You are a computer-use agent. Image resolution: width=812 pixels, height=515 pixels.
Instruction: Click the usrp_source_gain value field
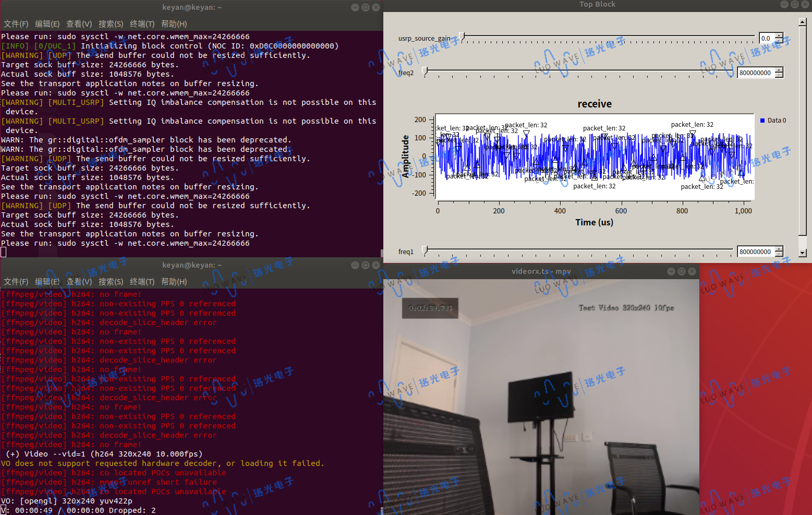point(766,38)
